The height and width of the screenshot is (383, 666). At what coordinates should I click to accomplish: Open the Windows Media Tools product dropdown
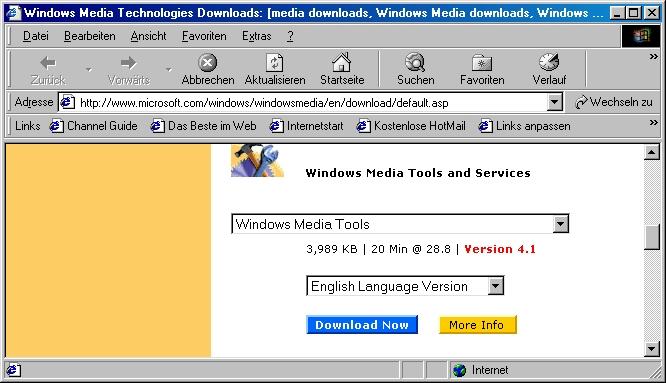tap(561, 224)
